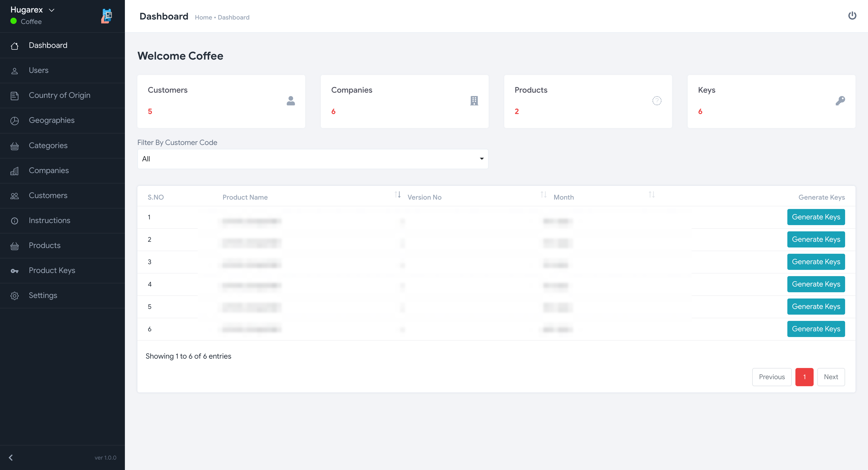Click the Hugarex app logo icon
This screenshot has width=868, height=470.
tap(106, 16)
